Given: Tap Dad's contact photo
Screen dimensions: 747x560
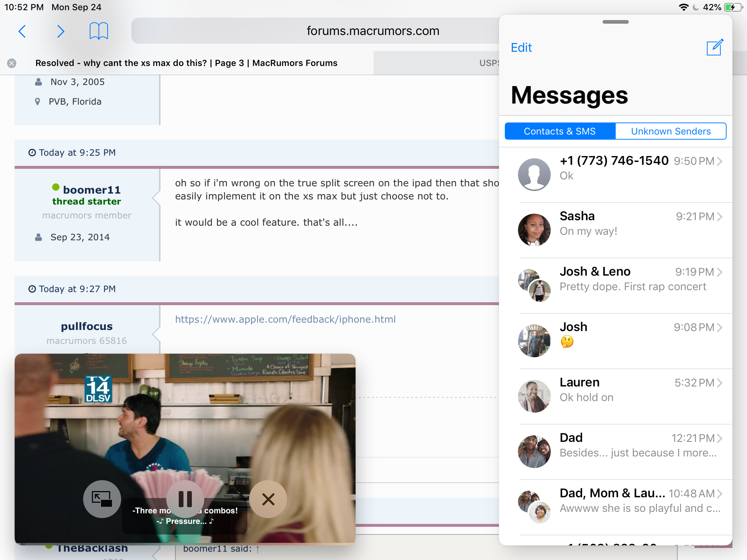Looking at the screenshot, I should 534,452.
